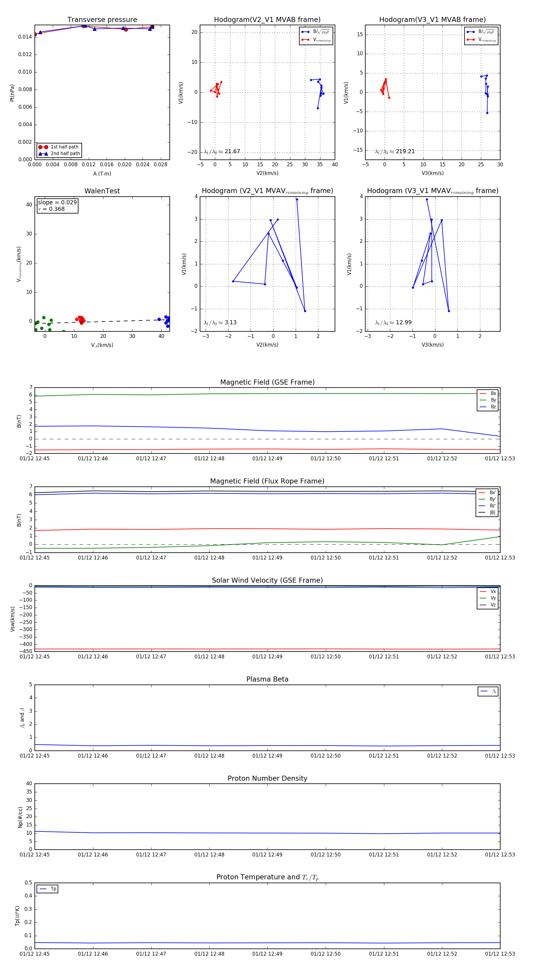Click the 'Transverse pressure' plot title
Viewport: 535px width, 980px height.
(102, 20)
